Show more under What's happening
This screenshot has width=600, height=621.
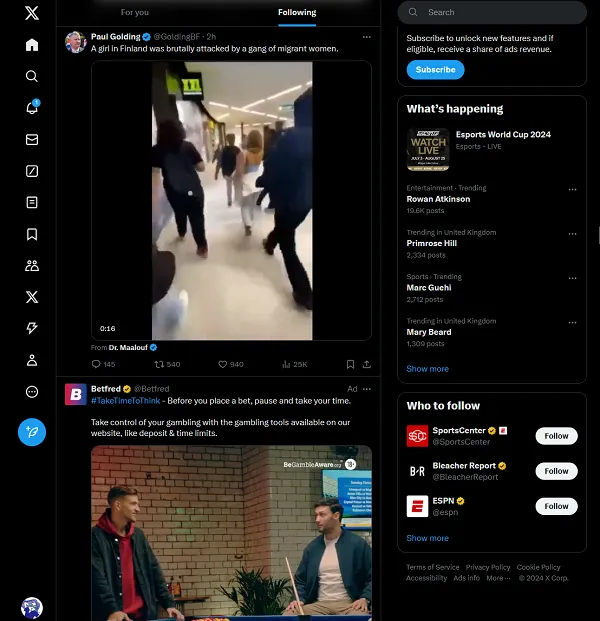tap(427, 369)
